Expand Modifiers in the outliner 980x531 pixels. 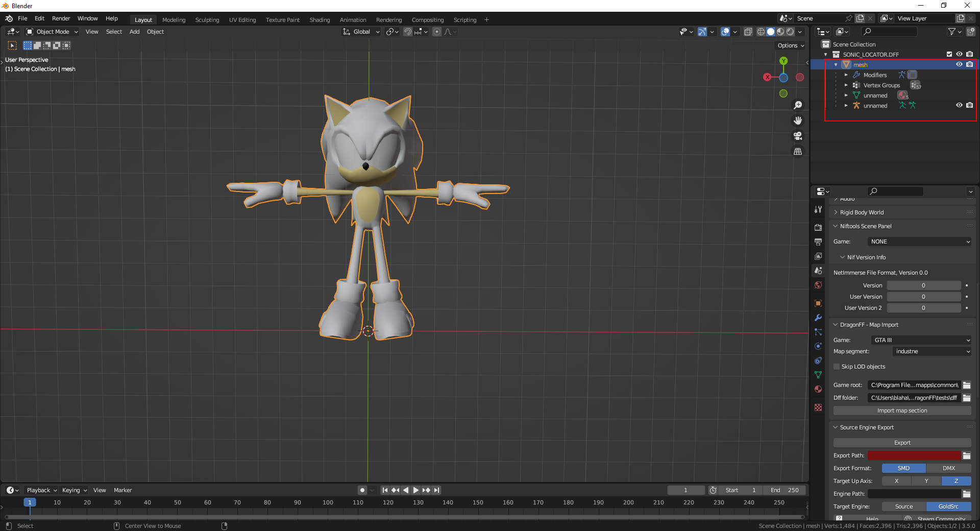click(x=846, y=75)
